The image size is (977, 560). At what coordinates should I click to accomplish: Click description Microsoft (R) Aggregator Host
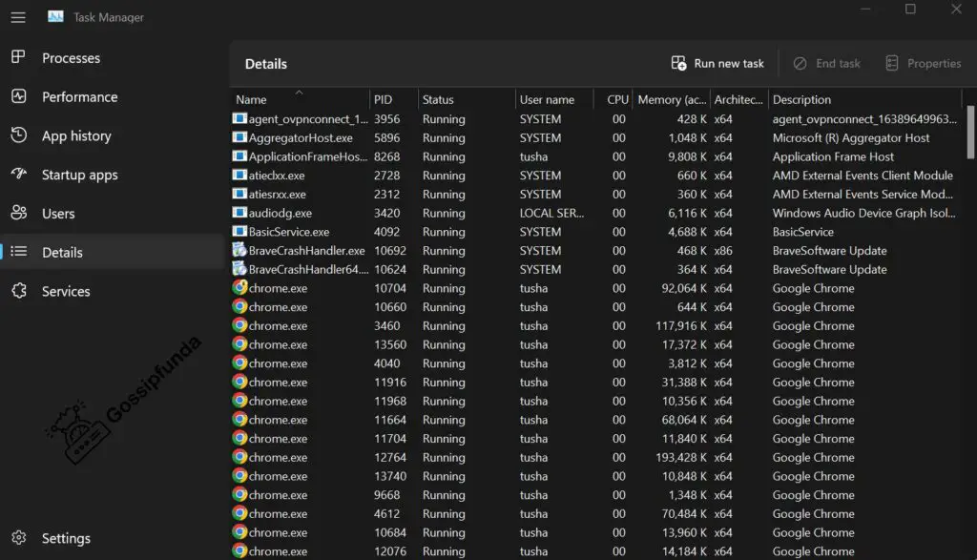pos(851,137)
